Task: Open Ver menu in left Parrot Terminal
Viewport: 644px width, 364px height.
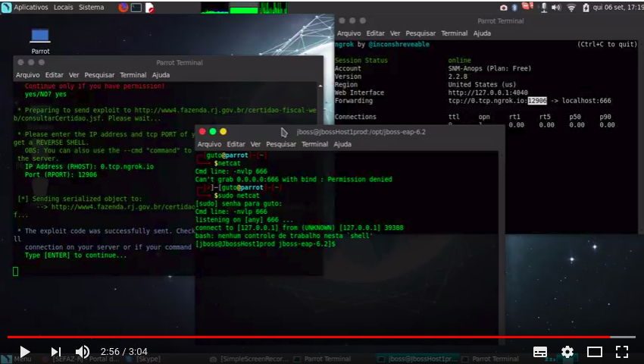Action: (x=74, y=75)
